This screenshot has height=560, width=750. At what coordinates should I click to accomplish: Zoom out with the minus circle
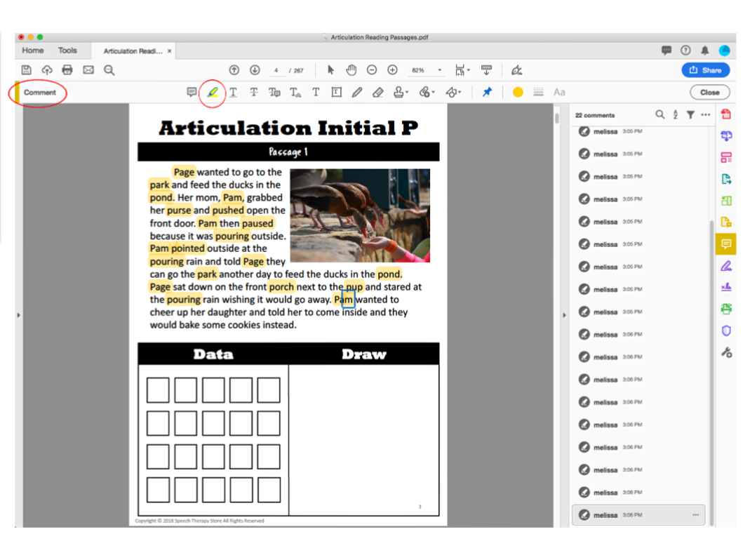click(x=372, y=70)
